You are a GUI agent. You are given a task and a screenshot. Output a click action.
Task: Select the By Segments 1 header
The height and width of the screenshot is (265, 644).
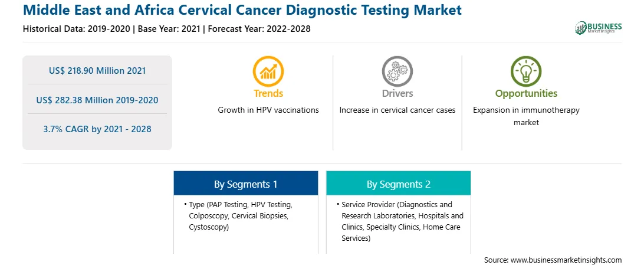pos(245,183)
